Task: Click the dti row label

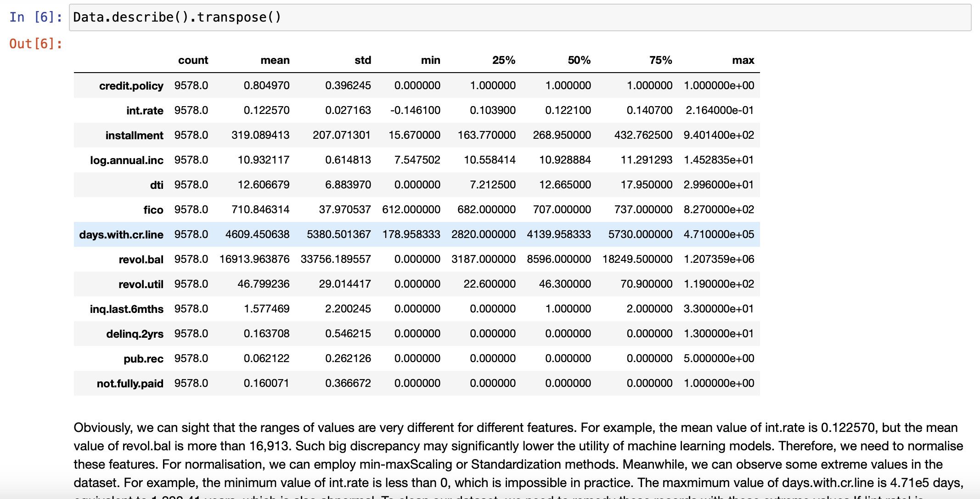Action: 156,184
